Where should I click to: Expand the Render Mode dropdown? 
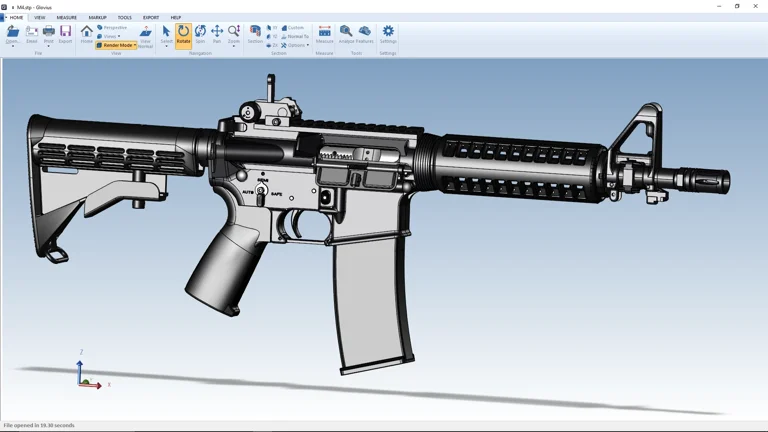(117, 45)
